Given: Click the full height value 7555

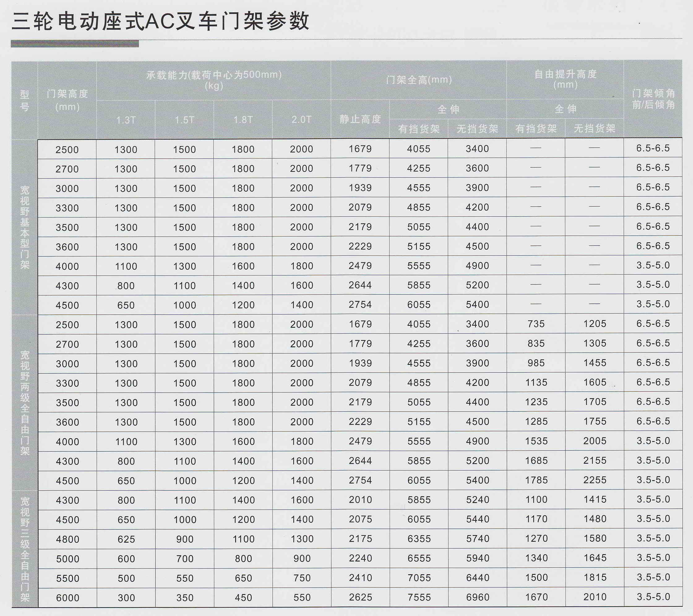Looking at the screenshot, I should pos(419,597).
